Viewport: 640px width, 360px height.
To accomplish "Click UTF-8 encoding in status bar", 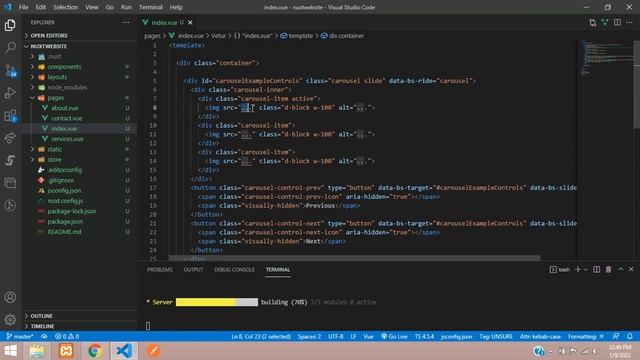I will (x=336, y=336).
